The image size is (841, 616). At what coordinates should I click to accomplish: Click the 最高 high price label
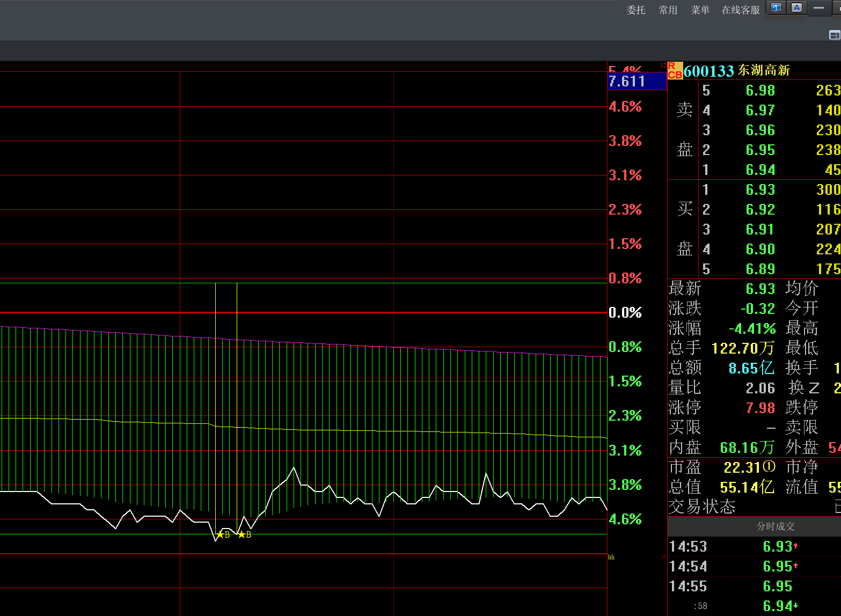(x=802, y=328)
